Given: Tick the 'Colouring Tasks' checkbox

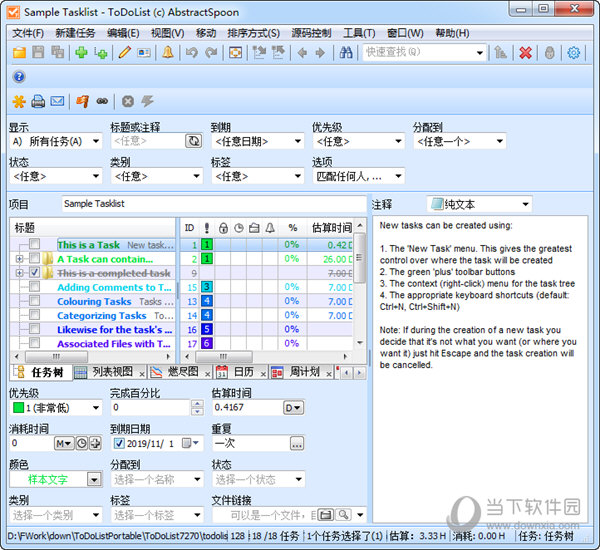Looking at the screenshot, I should tap(34, 300).
